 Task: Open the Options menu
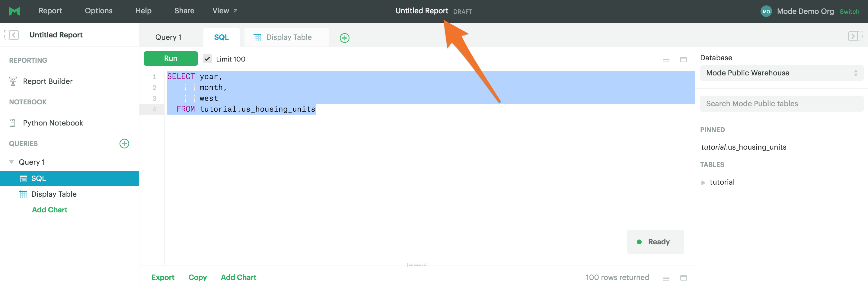pos(99,11)
